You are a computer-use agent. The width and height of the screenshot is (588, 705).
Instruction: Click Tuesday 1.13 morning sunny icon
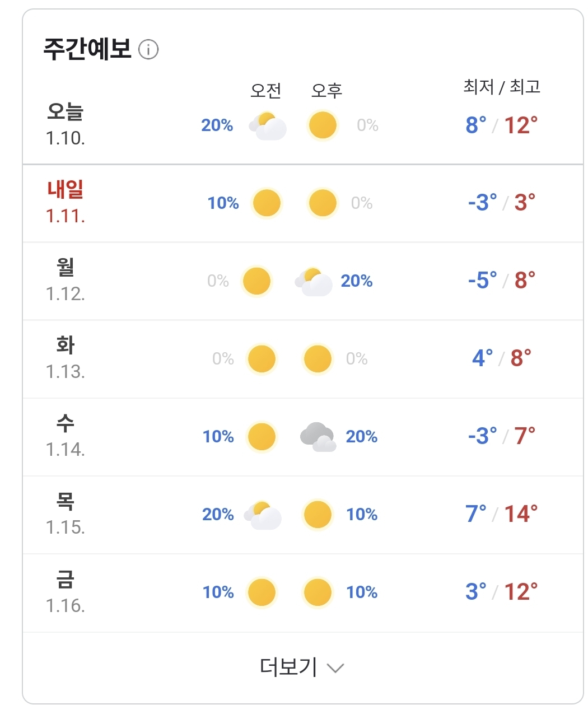262,359
